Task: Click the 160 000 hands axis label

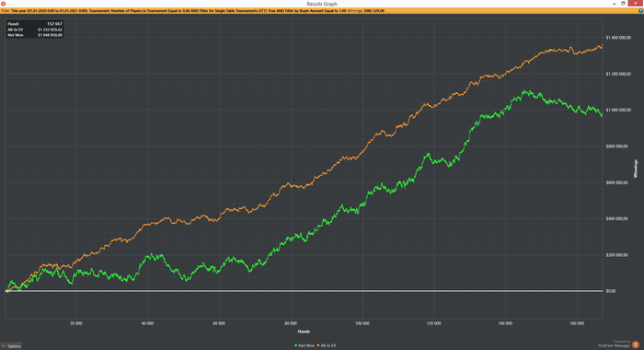Action: pos(577,323)
